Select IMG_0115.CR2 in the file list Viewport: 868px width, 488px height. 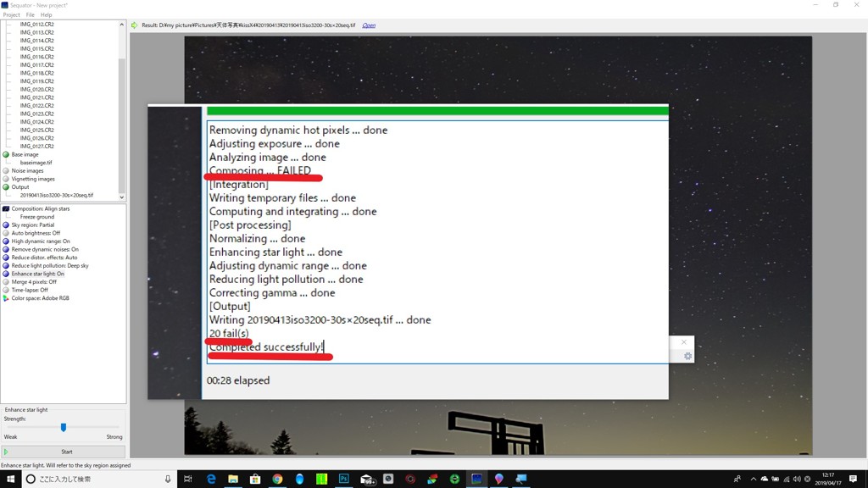37,48
